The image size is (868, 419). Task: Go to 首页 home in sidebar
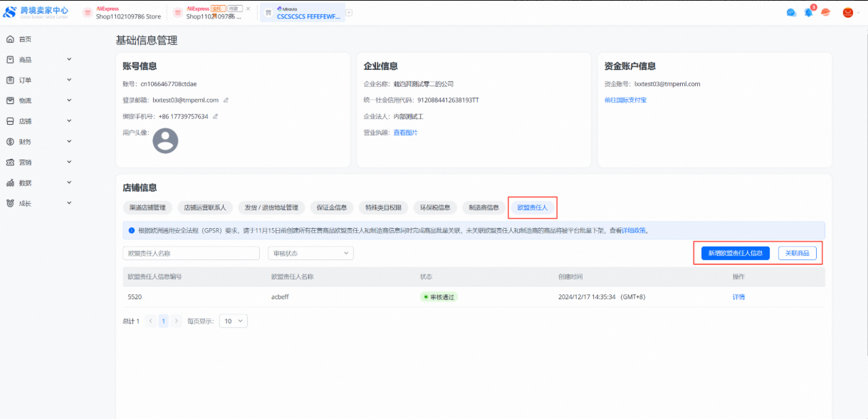[25, 39]
